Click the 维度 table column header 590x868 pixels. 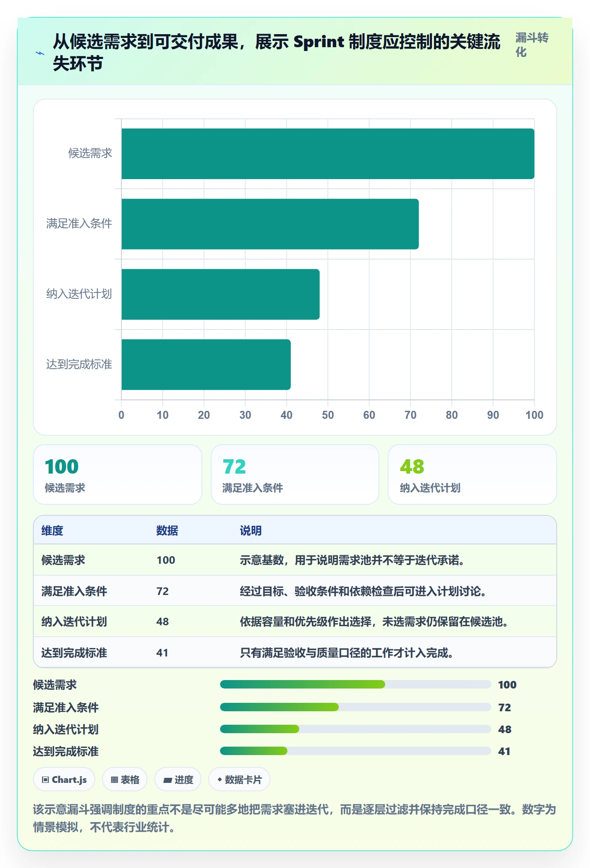point(52,530)
